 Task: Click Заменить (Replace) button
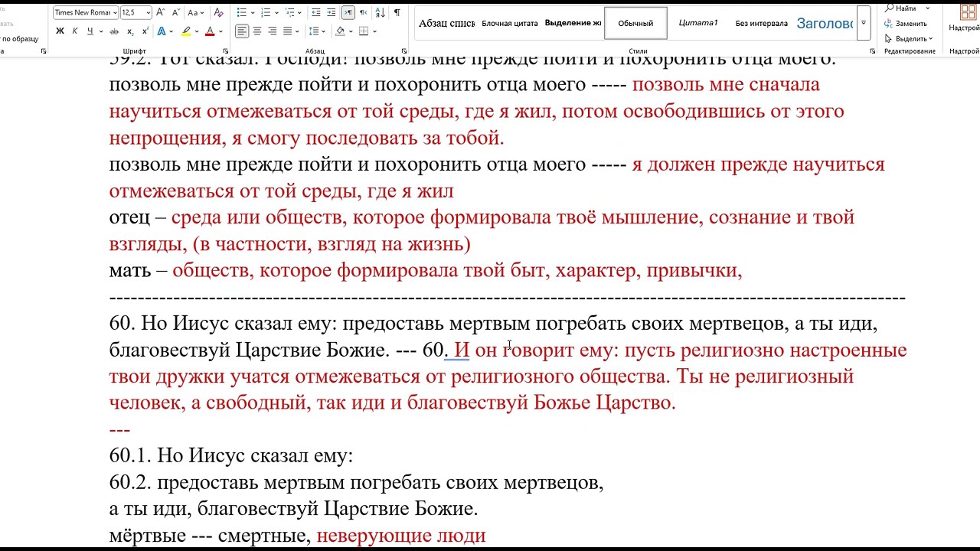(906, 23)
